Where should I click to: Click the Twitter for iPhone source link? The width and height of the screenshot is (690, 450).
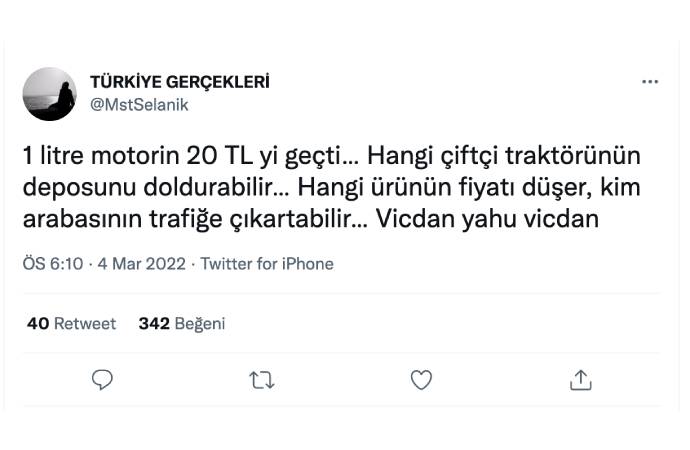267,264
